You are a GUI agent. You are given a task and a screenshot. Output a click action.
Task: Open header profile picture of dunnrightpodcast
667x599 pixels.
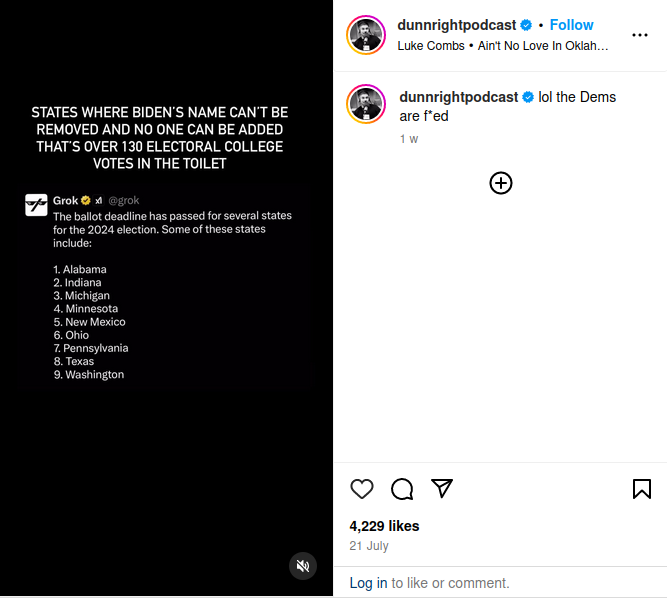366,35
